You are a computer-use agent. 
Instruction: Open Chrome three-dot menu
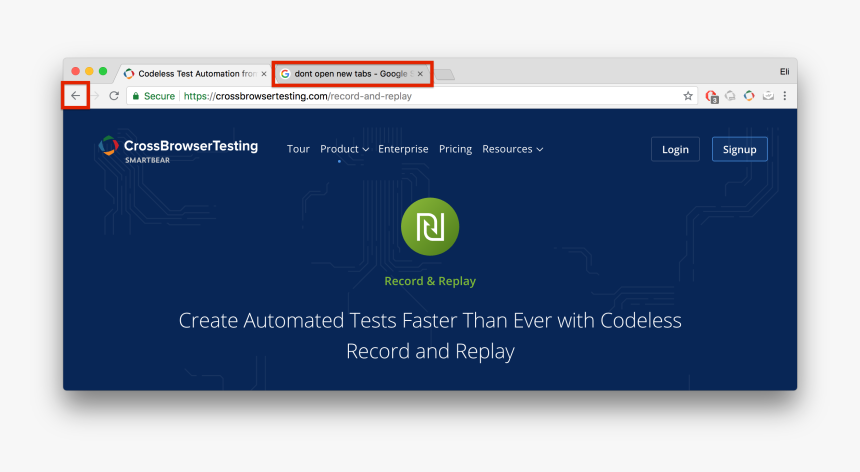tap(785, 96)
